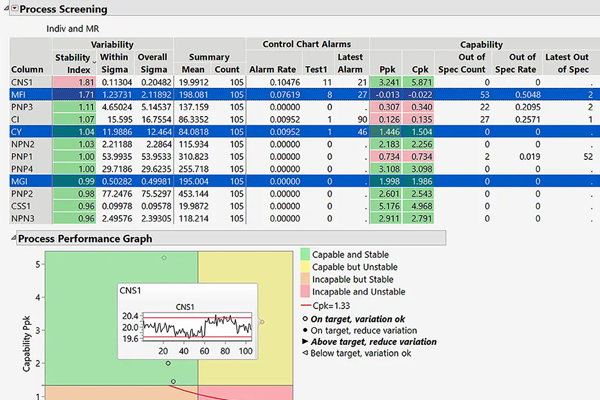Screen dimensions: 600x400
Task: Click the Alarm Rate column header
Action: coord(273,69)
